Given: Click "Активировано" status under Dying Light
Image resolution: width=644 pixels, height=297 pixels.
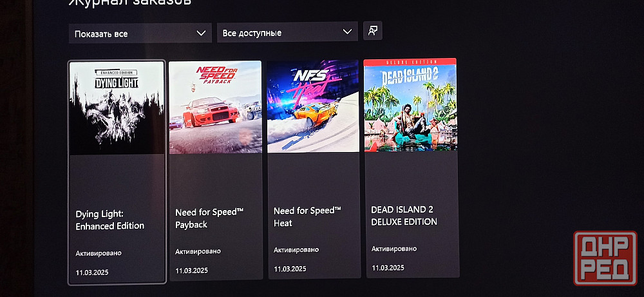Looking at the screenshot, I should coord(99,253).
